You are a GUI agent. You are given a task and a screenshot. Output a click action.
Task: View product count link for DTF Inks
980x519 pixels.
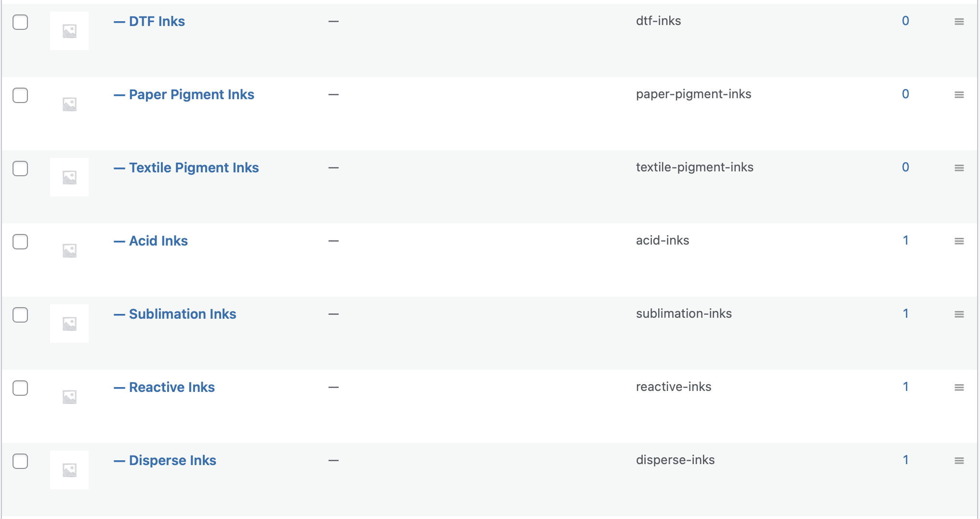coord(905,21)
